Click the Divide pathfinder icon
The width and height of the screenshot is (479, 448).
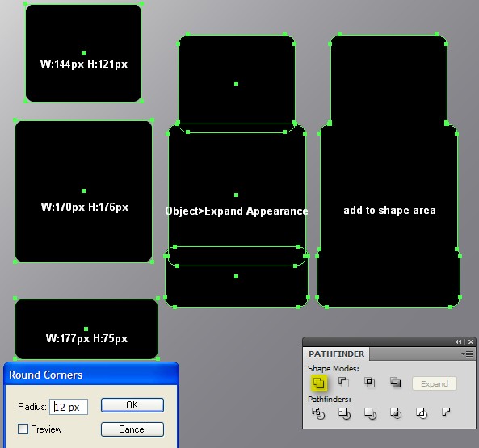[318, 413]
